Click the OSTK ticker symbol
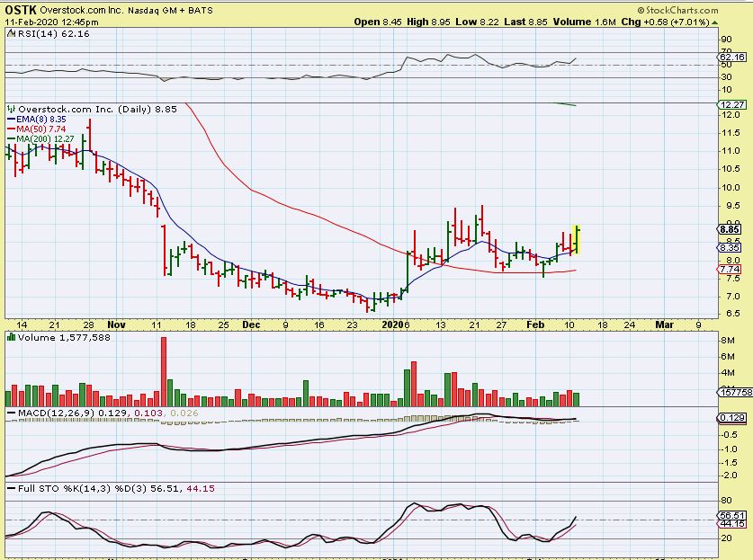This screenshot has width=753, height=560. click(x=21, y=10)
